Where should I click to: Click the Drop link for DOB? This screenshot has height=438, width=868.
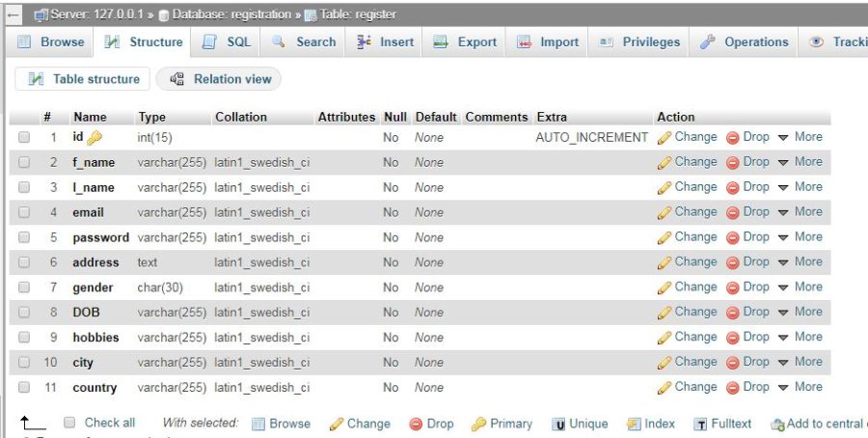[x=755, y=312]
